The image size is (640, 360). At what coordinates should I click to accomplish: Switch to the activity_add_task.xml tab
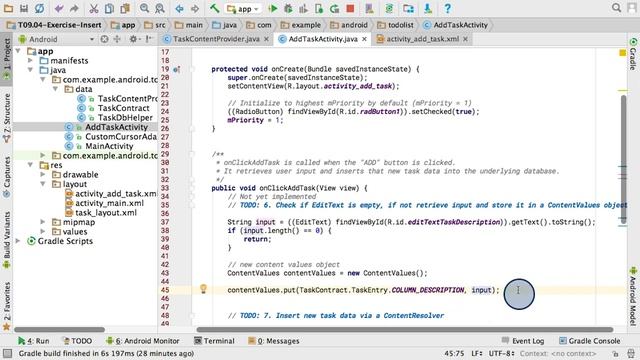point(423,39)
